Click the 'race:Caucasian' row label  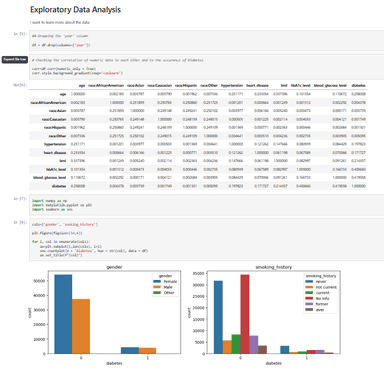[x=54, y=119]
